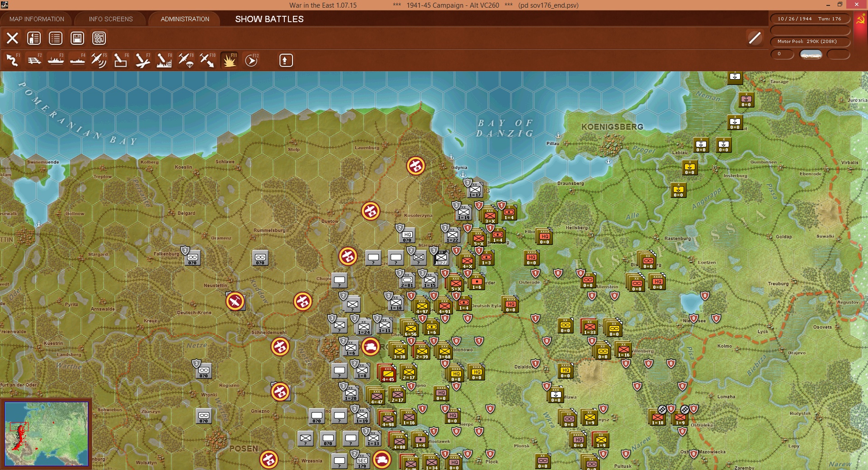Open the air battle marker near Wronki
Viewport: 868px width, 470px height.
(280, 392)
